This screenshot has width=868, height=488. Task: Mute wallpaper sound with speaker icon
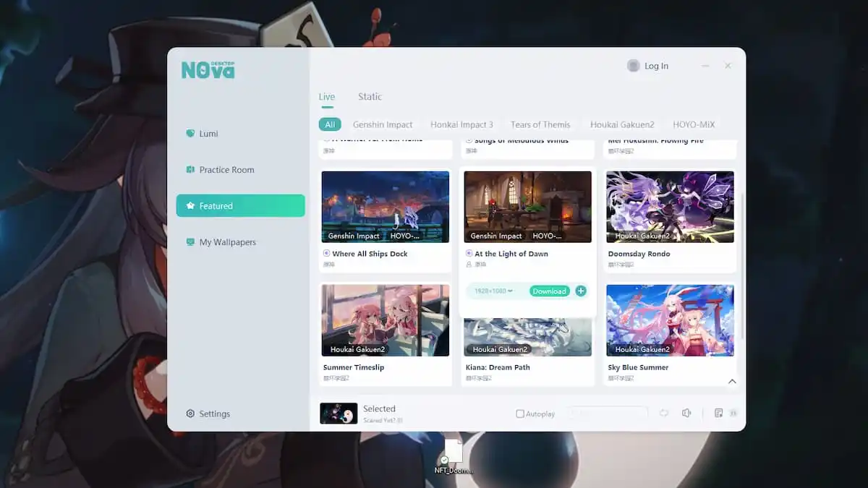(x=686, y=413)
